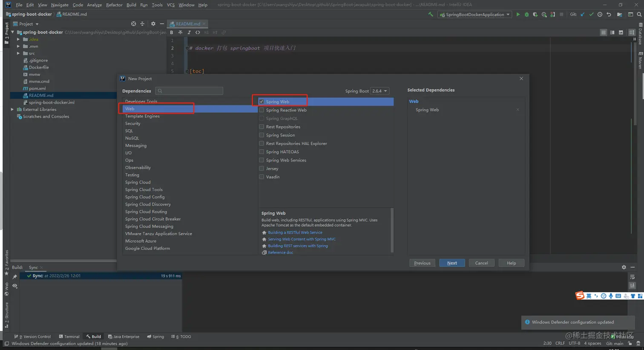Check the Vaadin dependency
This screenshot has width=644, height=350.
[262, 177]
